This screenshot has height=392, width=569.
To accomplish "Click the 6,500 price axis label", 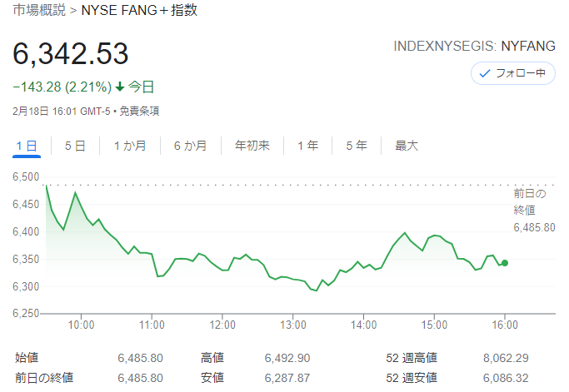I will coord(26,177).
